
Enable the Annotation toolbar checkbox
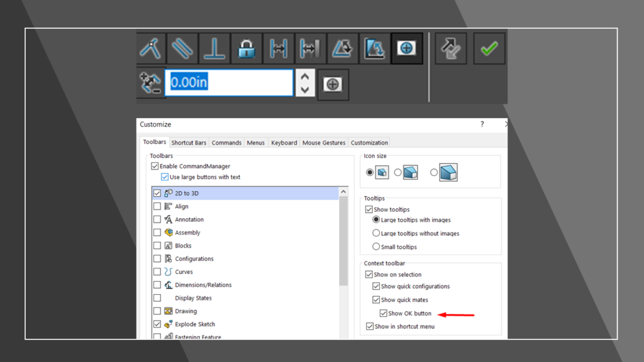(157, 219)
